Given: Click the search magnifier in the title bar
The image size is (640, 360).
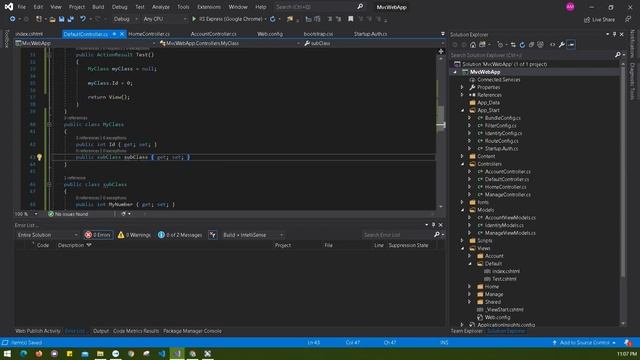Looking at the screenshot, I should [x=360, y=7].
